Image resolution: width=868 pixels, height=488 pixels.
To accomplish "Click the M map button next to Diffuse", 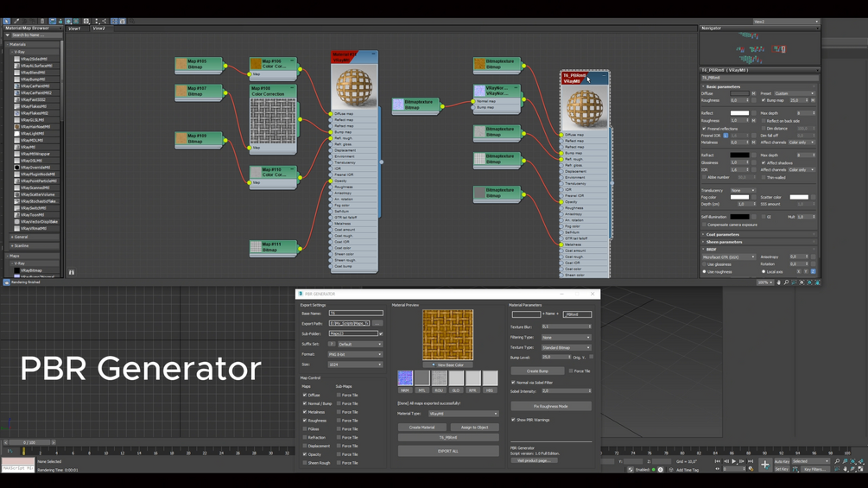I will click(753, 93).
